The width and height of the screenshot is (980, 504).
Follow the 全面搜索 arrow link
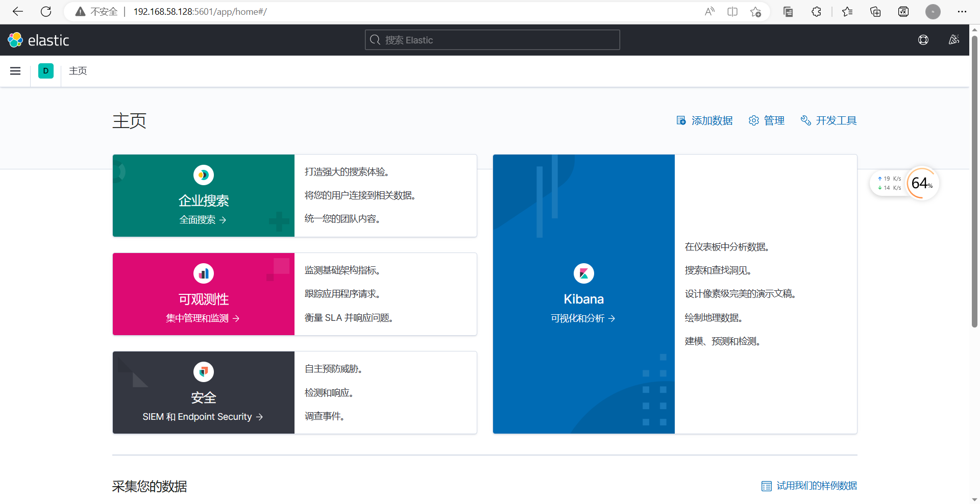click(x=203, y=220)
